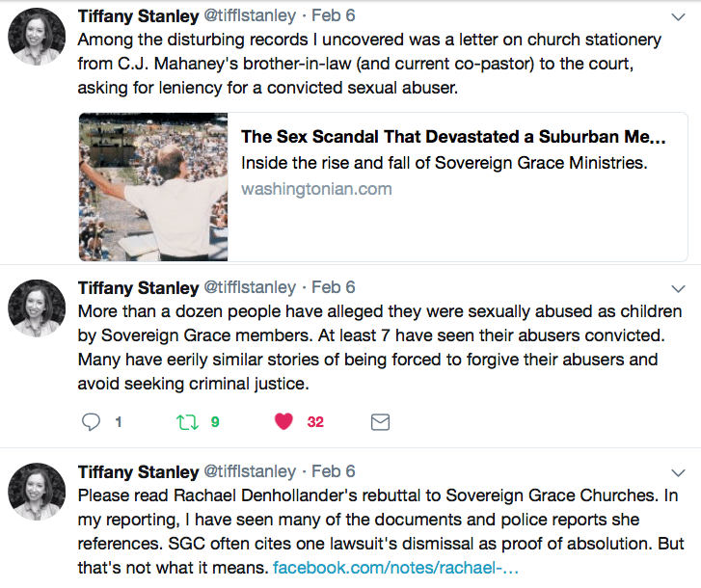The width and height of the screenshot is (701, 588).
Task: Open the chevron menu on the Denhollander tweet
Action: tap(677, 471)
